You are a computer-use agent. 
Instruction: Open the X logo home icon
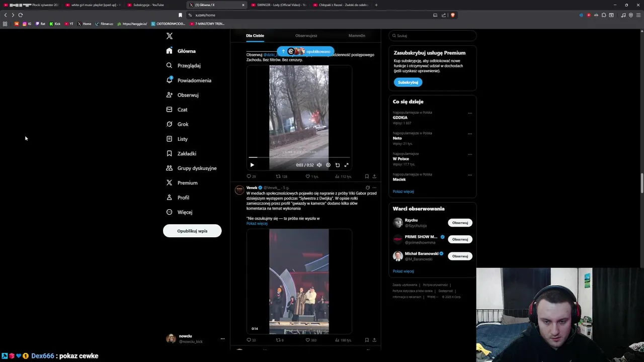(170, 36)
